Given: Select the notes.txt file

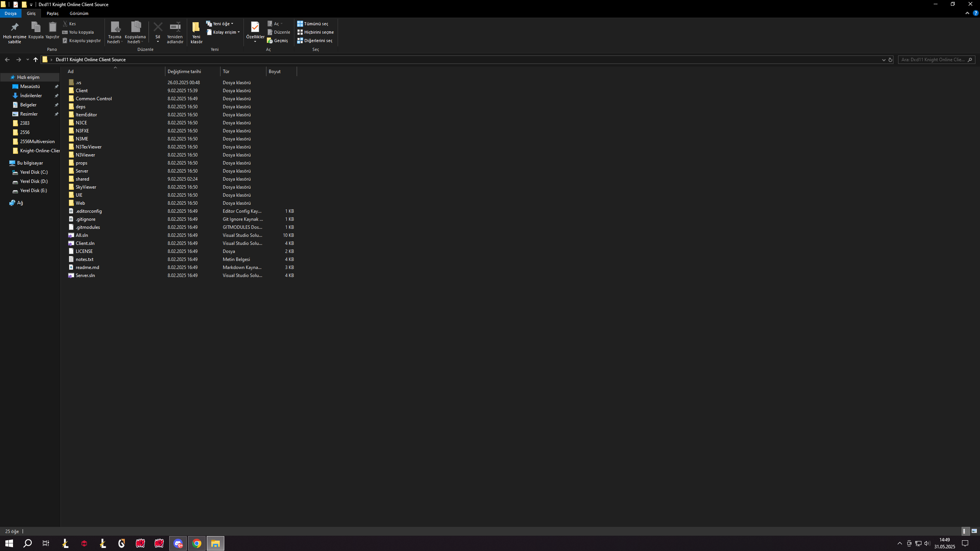Looking at the screenshot, I should (x=84, y=259).
